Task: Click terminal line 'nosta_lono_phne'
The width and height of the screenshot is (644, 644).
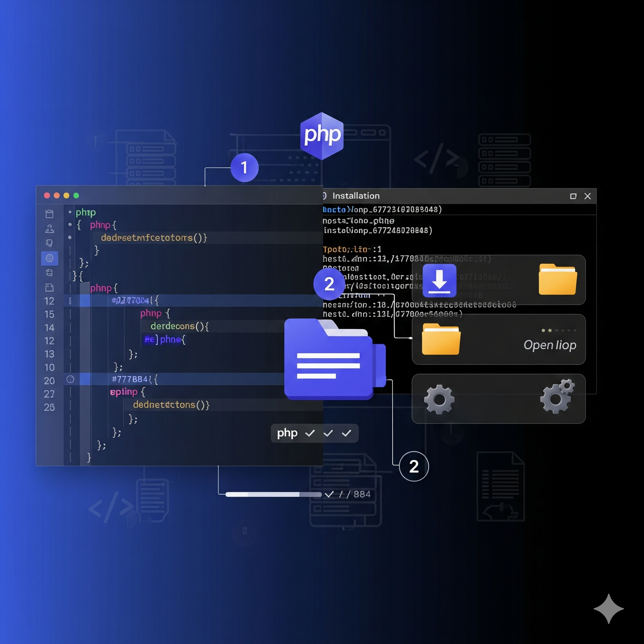Action: [358, 221]
